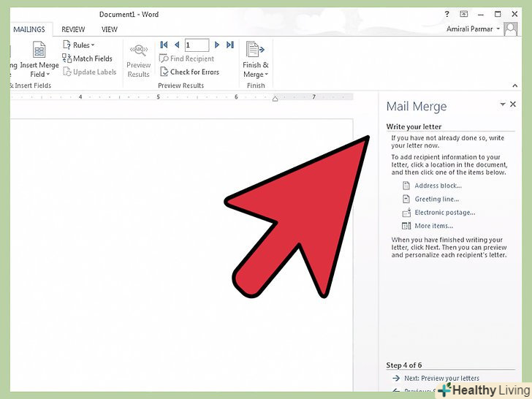Screen dimensions: 532x399
Task: Go to the first record arrow
Action: [x=164, y=45]
